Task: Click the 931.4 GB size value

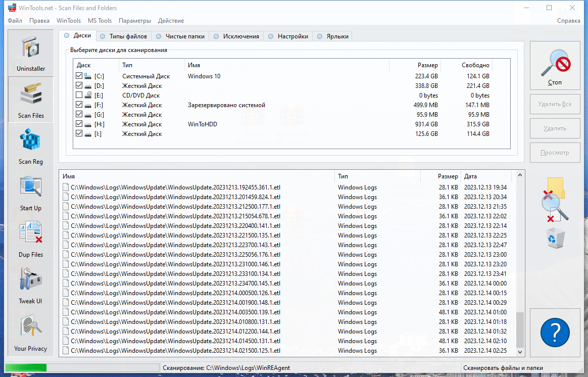Action: [x=426, y=124]
